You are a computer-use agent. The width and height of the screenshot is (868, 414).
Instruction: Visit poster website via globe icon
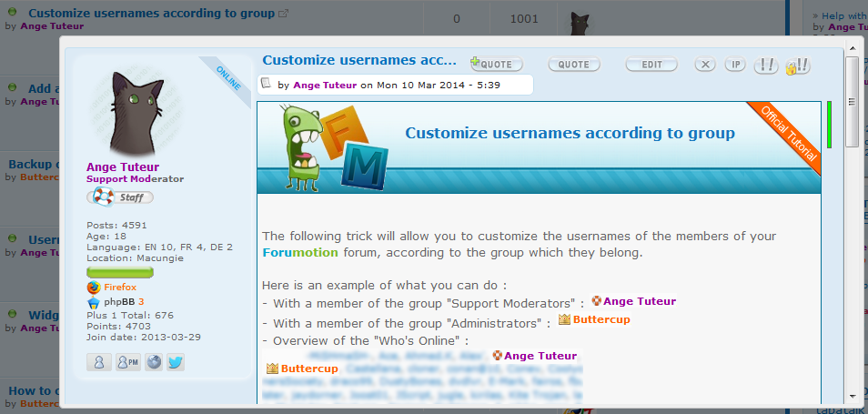pos(154,362)
